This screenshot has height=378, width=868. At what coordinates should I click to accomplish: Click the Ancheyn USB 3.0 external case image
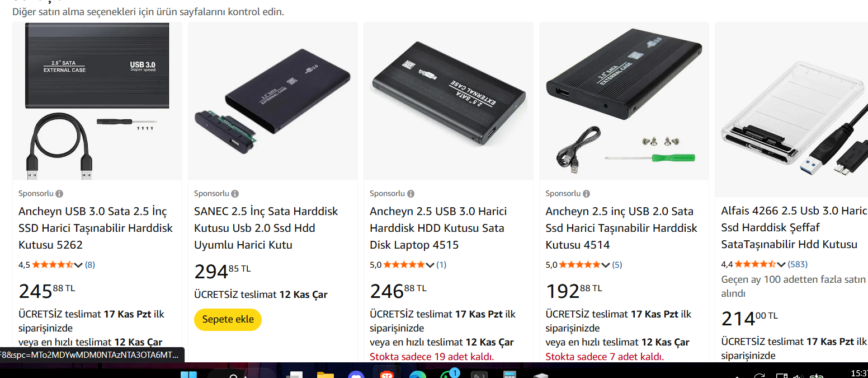(97, 101)
